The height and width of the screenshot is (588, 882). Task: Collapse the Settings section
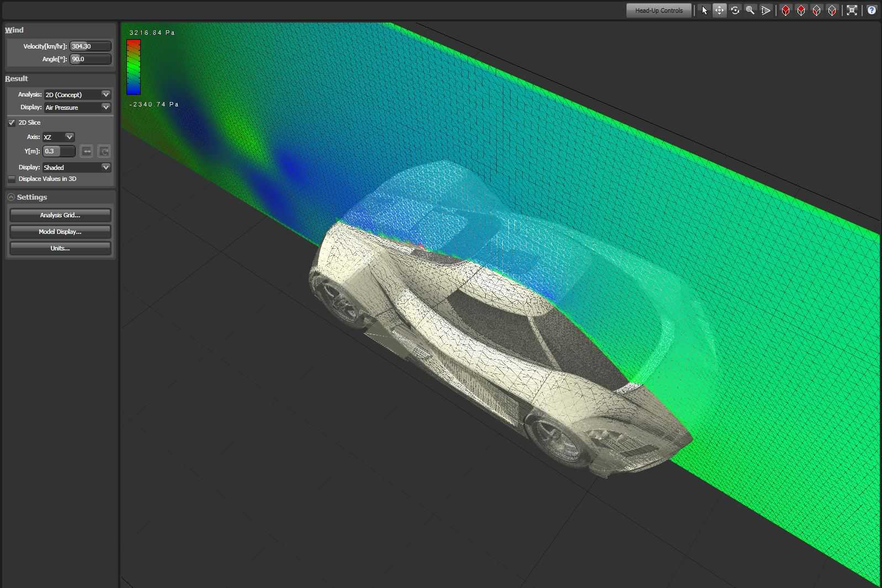tap(11, 197)
